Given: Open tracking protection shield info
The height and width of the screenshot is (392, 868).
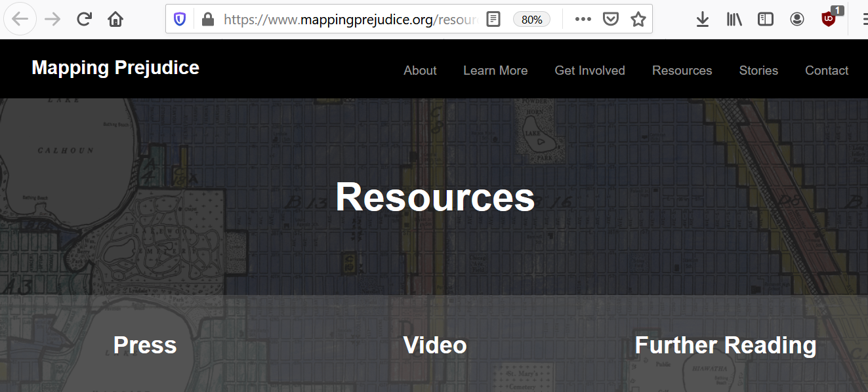Looking at the screenshot, I should pyautogui.click(x=180, y=19).
